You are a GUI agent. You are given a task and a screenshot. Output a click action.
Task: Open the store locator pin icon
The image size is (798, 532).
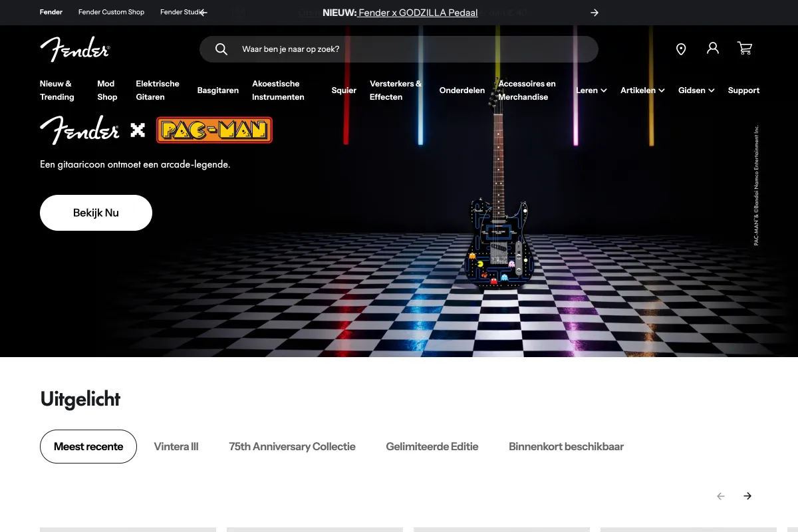(681, 49)
